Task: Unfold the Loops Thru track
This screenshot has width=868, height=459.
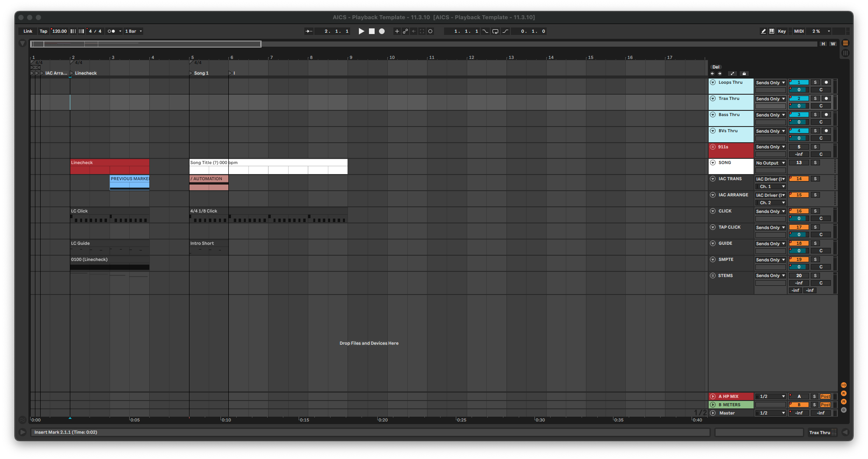Action: tap(713, 82)
